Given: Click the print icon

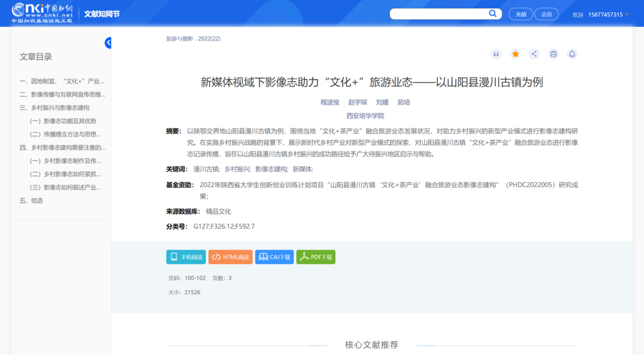Looking at the screenshot, I should 553,54.
